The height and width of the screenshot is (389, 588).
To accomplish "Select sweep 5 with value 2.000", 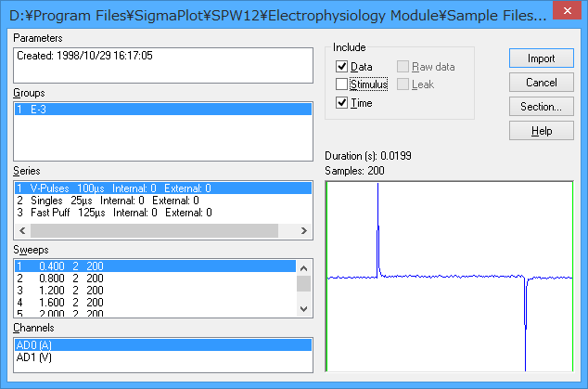I will tap(155, 313).
